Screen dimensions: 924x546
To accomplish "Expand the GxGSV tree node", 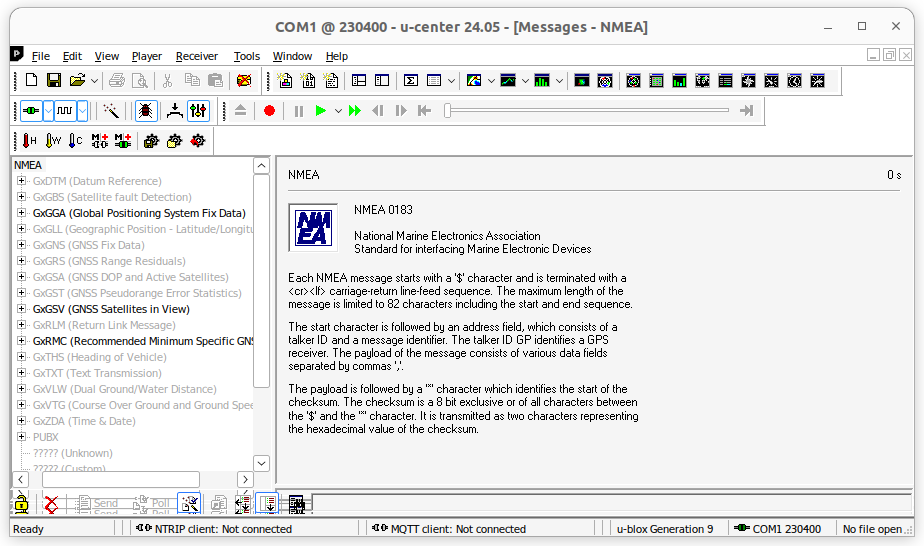I will [x=21, y=309].
